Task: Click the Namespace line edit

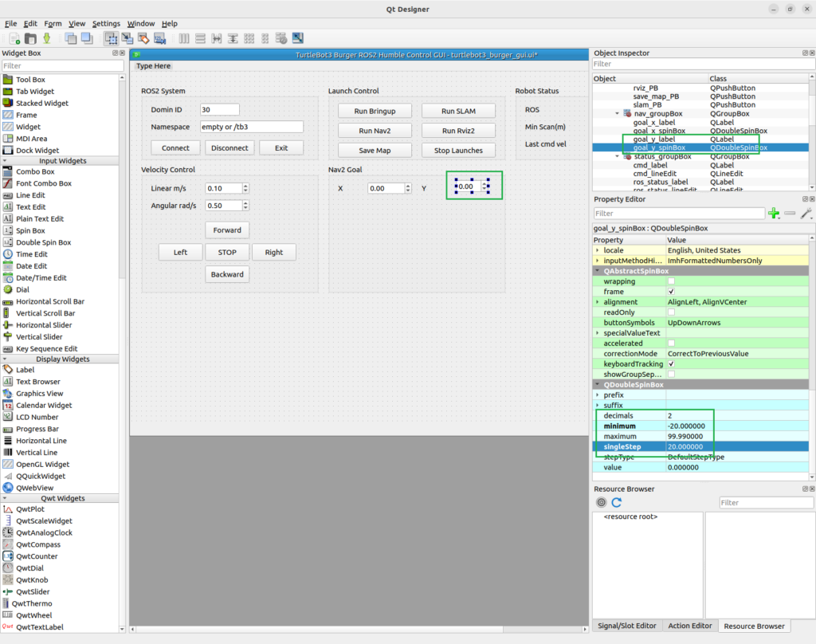Action: (x=251, y=127)
